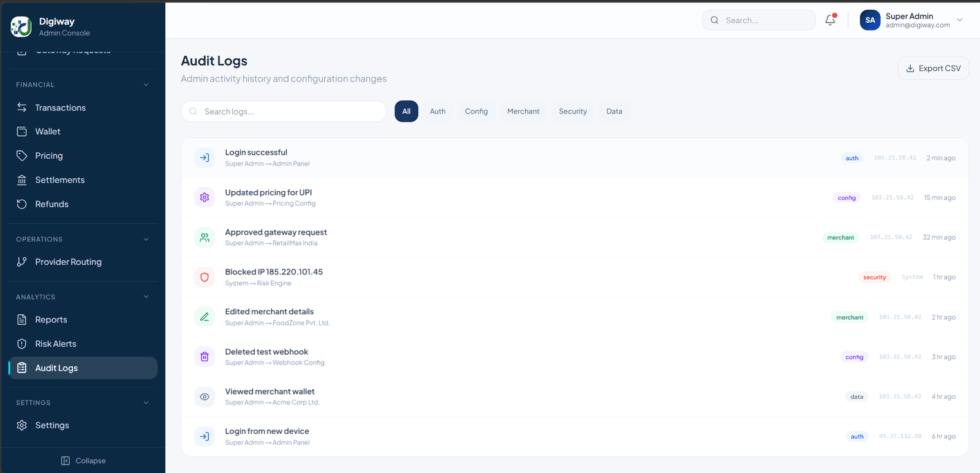
Task: Click 'Login successful' log title
Action: pos(256,153)
